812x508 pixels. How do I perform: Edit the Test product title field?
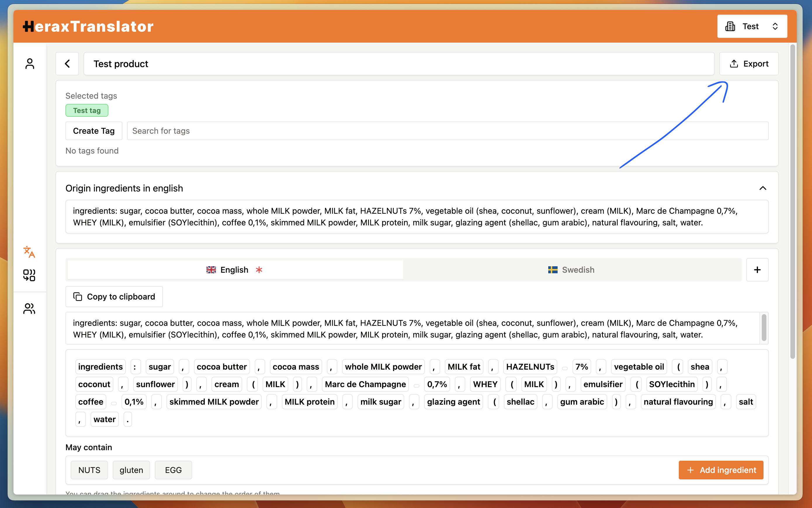coord(399,64)
